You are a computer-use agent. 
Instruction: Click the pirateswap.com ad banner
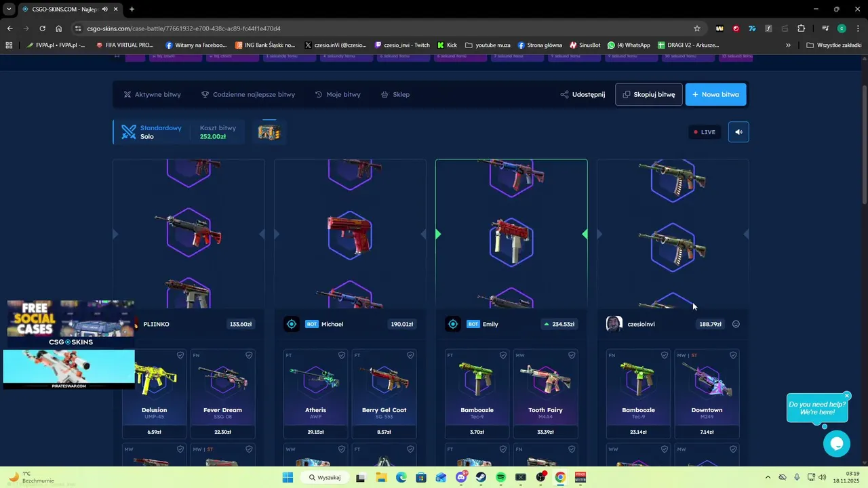pyautogui.click(x=68, y=369)
